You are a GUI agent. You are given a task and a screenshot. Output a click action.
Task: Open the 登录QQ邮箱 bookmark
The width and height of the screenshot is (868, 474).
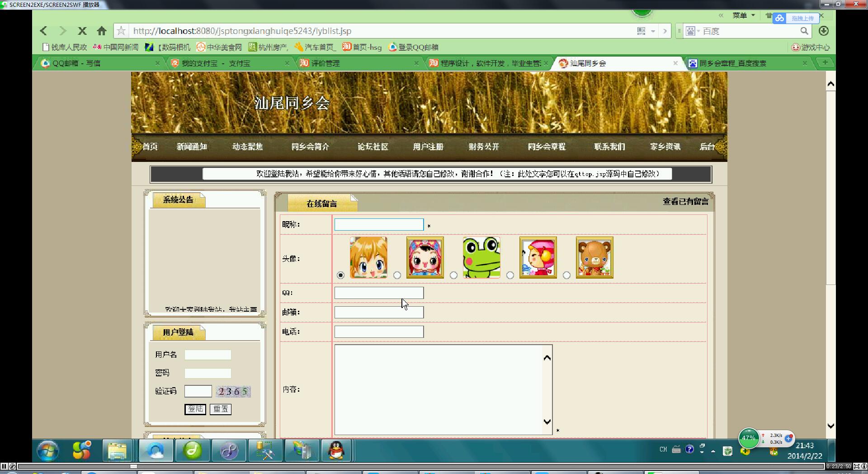point(414,47)
